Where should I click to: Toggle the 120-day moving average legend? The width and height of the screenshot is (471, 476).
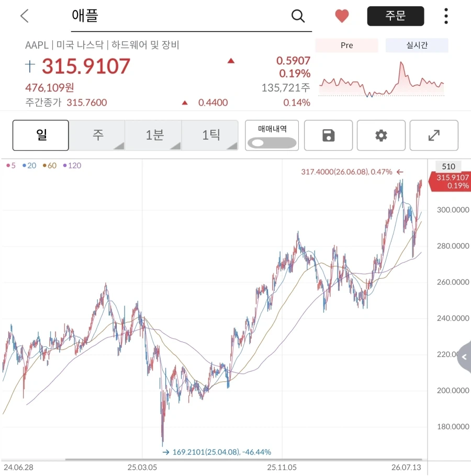click(72, 165)
